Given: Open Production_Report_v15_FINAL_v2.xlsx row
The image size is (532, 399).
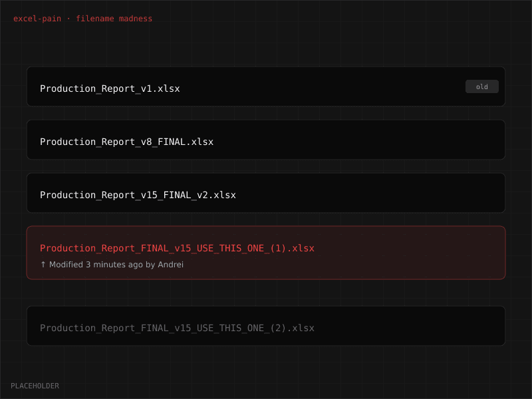Looking at the screenshot, I should coord(138,195).
